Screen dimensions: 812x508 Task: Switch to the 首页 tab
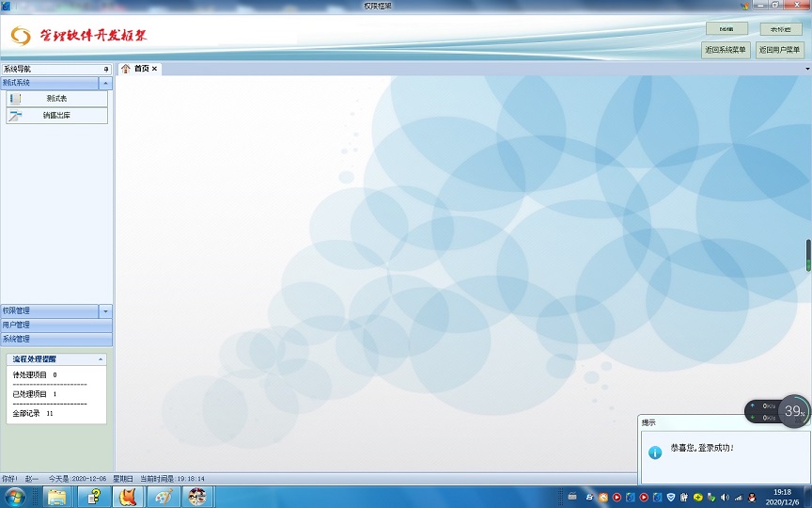pos(141,69)
